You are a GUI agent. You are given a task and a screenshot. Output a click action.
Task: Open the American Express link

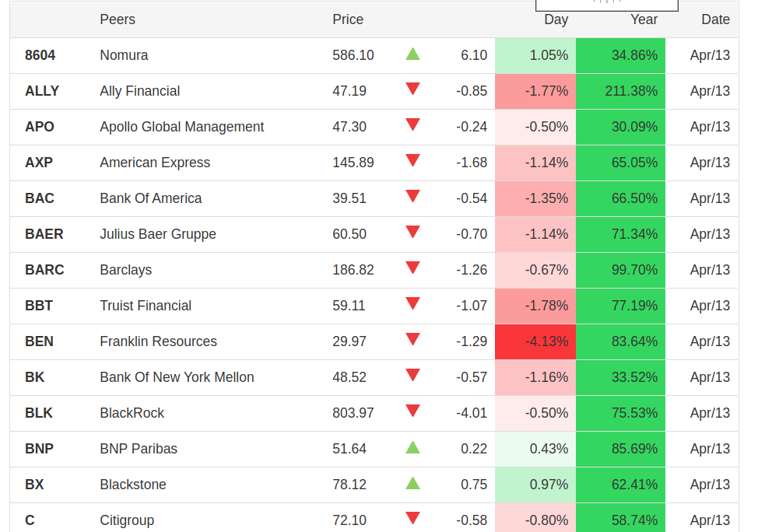(x=155, y=163)
